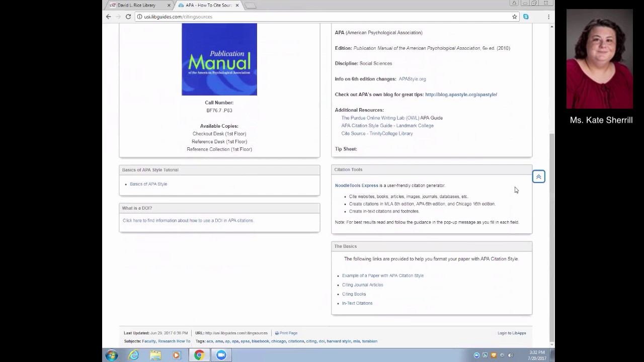The height and width of the screenshot is (362, 644).
Task: Click Login to LibApps
Action: coord(512,333)
